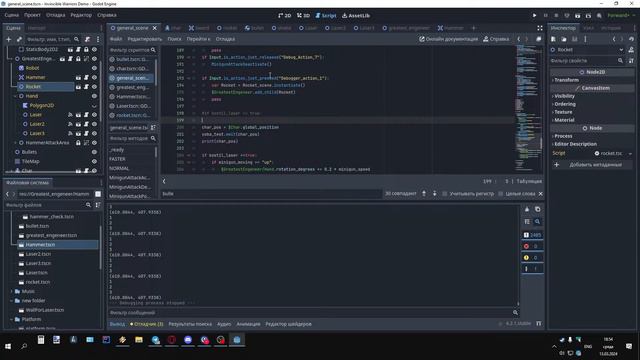Screen dimensions: 640x360
Task: Click the add metadata button
Action: [x=591, y=165]
